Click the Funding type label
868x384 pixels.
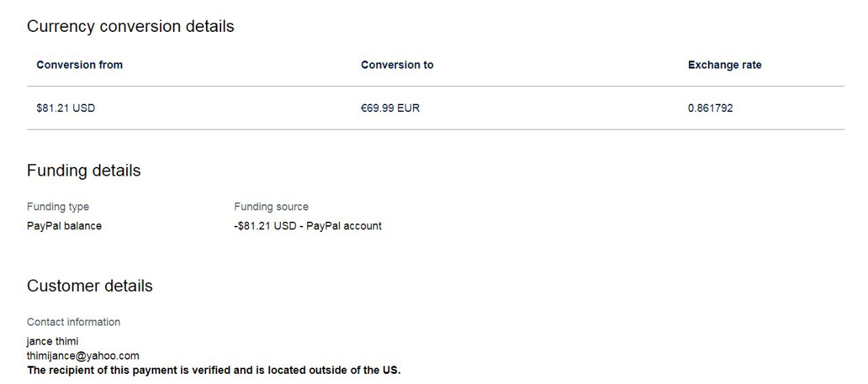pyautogui.click(x=58, y=207)
